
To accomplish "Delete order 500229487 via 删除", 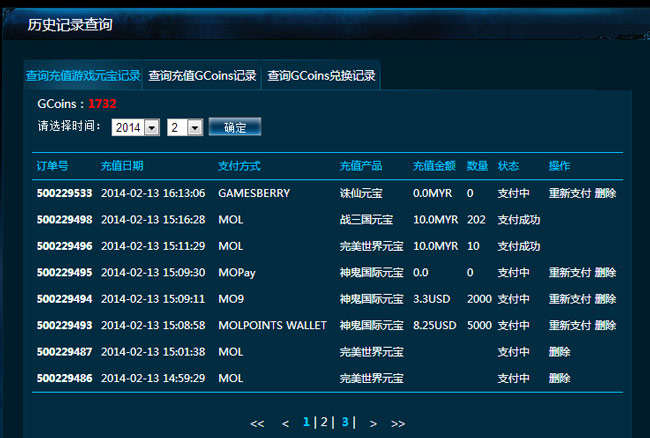I will 559,352.
